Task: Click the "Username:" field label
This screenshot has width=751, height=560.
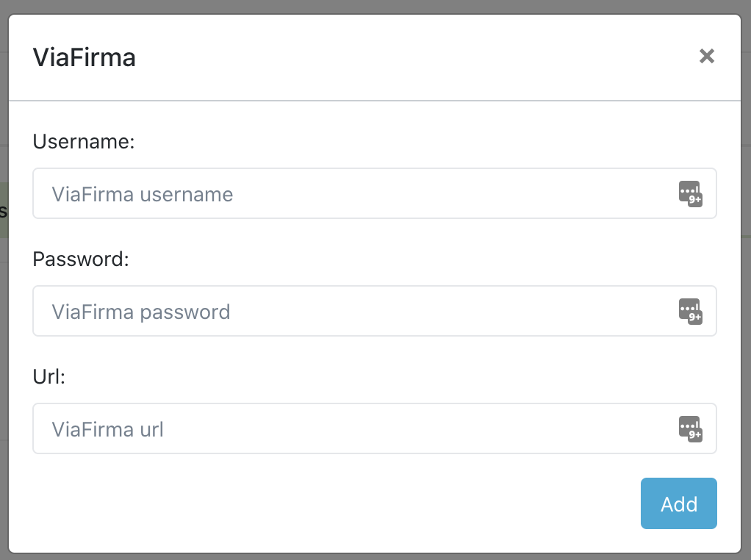Action: 84,142
